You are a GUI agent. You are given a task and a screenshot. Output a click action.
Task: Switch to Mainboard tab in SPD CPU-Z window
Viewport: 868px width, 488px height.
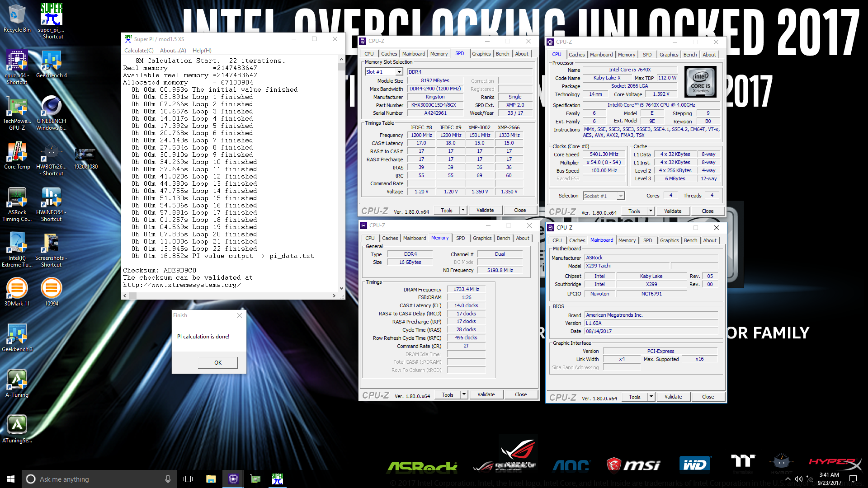click(413, 54)
